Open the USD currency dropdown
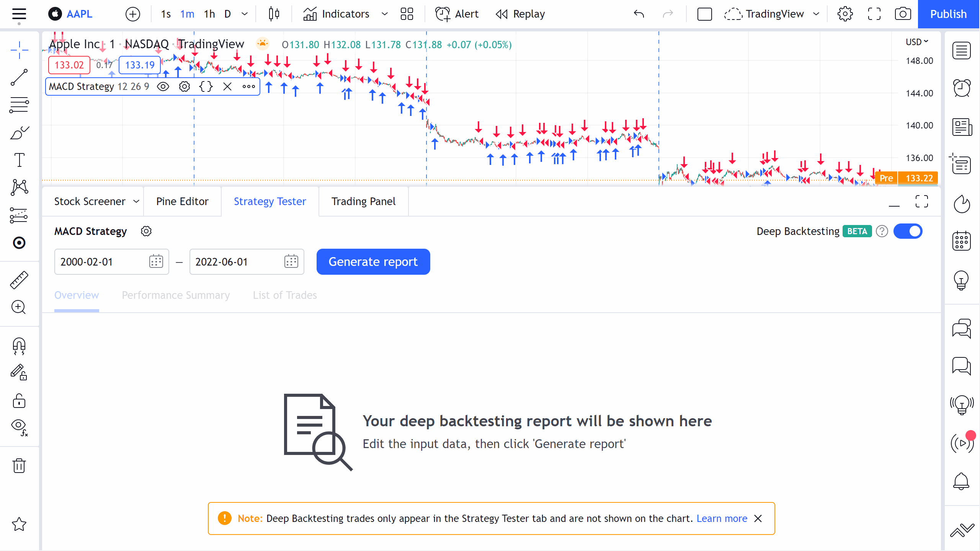980x551 pixels. point(916,42)
